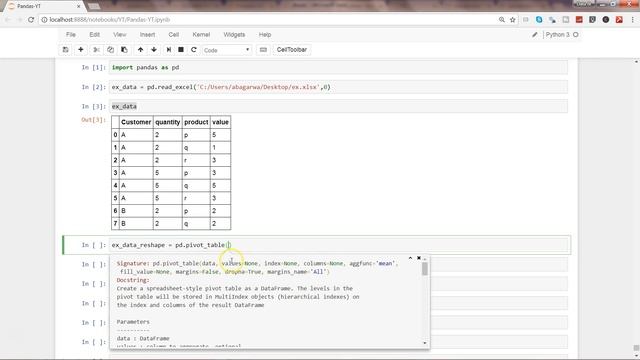Cut selected cells with the scissors icon
640x360 pixels.
tap(97, 50)
